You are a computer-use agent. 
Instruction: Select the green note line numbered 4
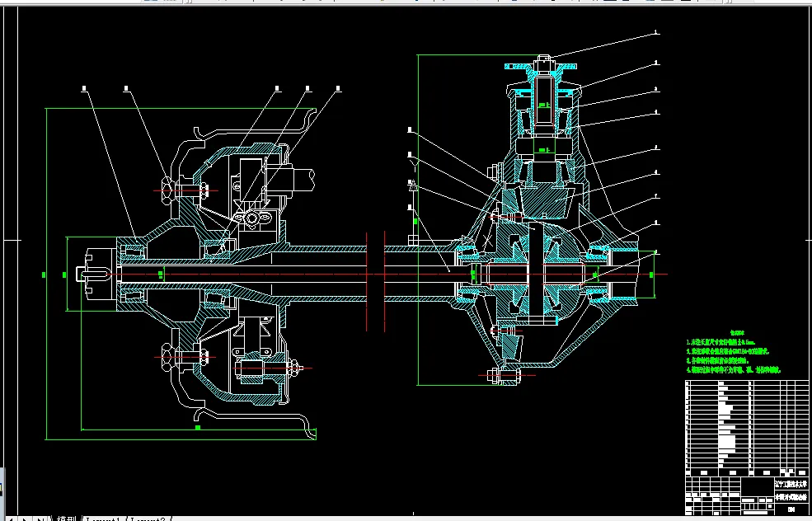(734, 370)
